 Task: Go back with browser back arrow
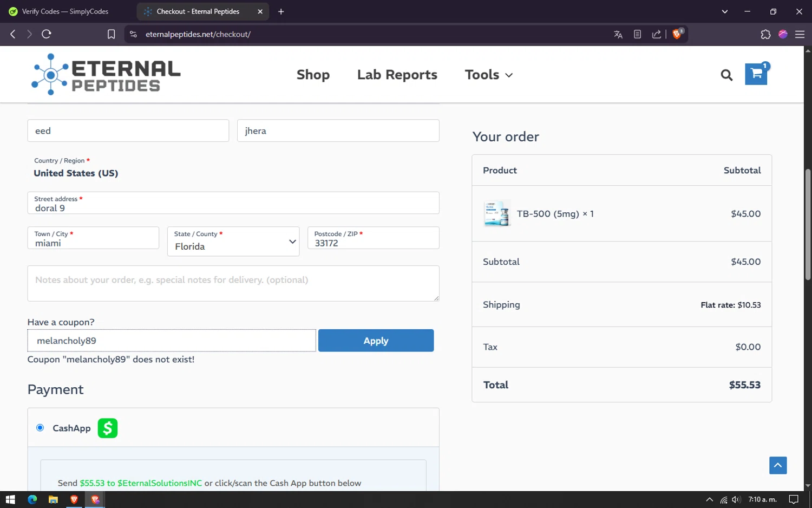click(x=13, y=34)
